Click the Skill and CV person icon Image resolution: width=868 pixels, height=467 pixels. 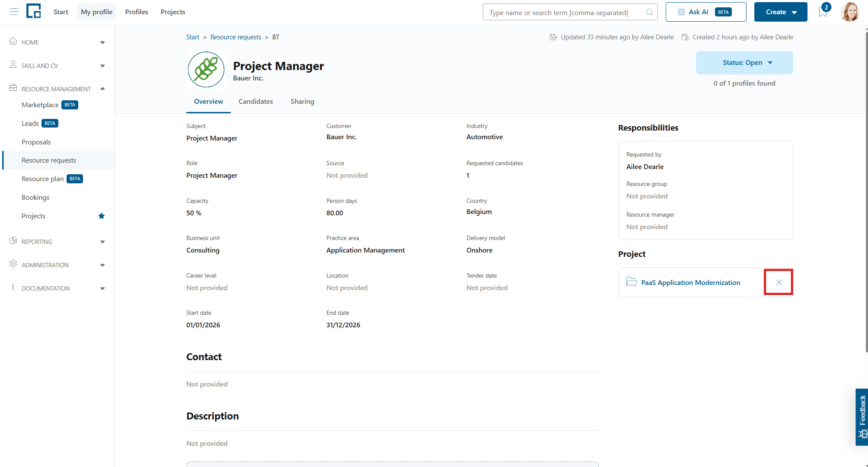coord(13,64)
